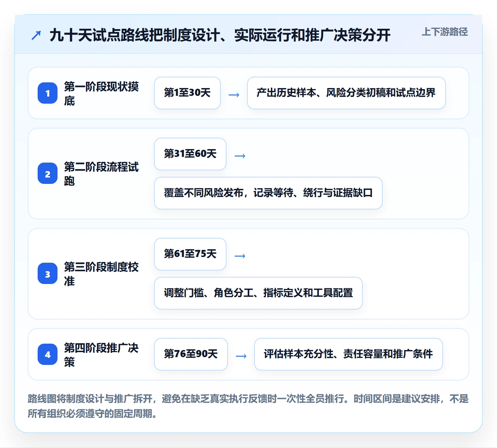Click the 上下游路径 label in header
497x448 pixels.
tap(445, 32)
